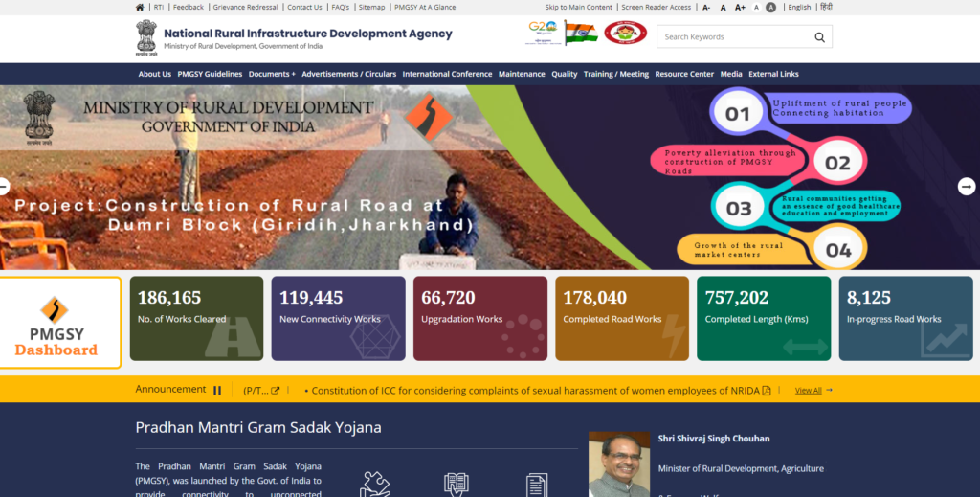980x497 pixels.
Task: Click the Pradhan Mantri Gram Sadak Yojana heading
Action: point(258,428)
